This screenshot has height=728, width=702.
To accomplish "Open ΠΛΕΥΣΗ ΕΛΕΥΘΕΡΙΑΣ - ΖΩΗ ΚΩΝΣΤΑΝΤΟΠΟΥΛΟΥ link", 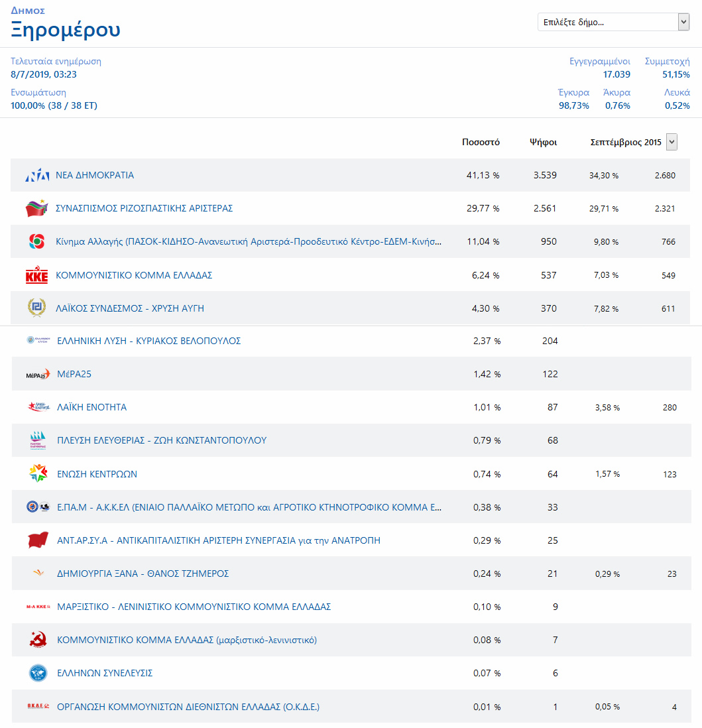I will (x=162, y=440).
